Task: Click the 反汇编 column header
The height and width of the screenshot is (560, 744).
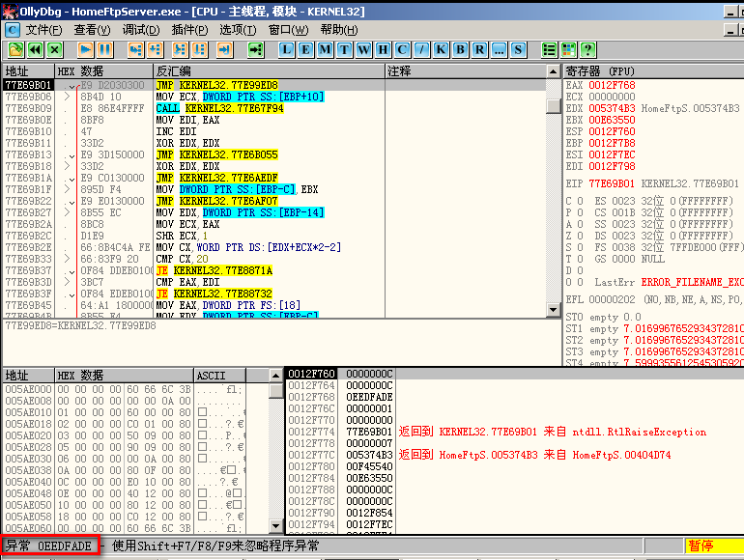Action: pos(174,71)
